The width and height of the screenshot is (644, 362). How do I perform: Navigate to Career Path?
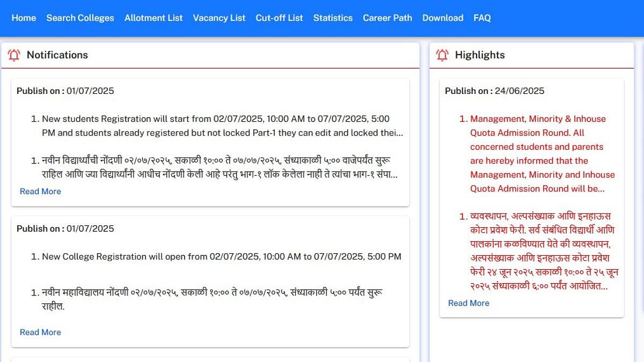point(387,18)
